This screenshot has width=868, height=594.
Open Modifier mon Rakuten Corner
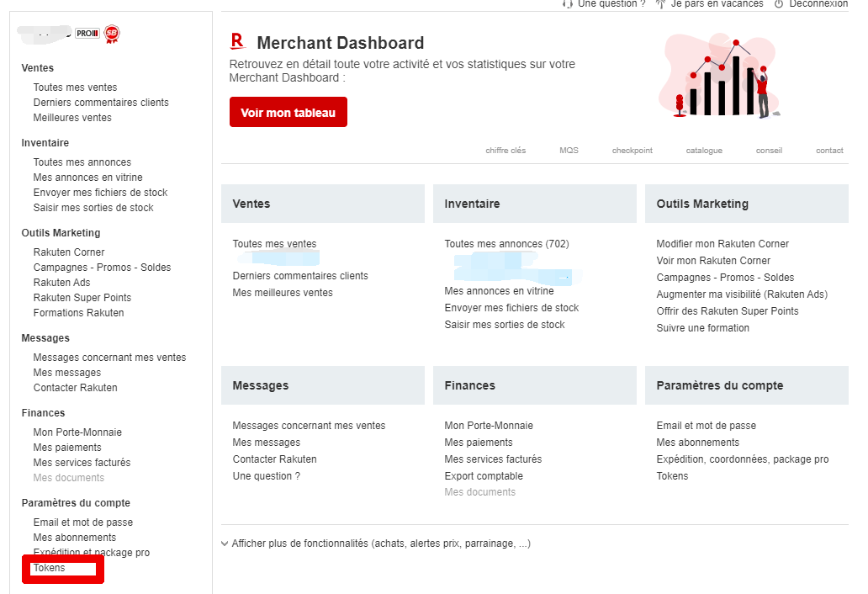[722, 244]
